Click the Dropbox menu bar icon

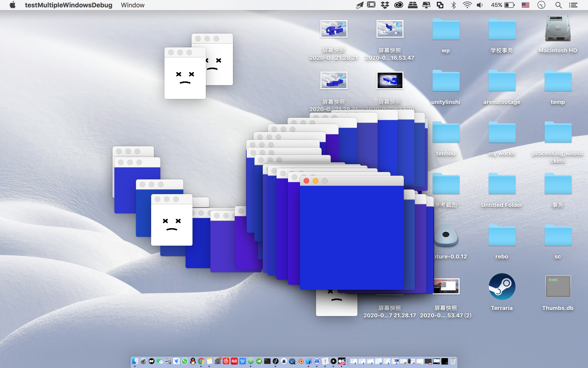point(385,5)
